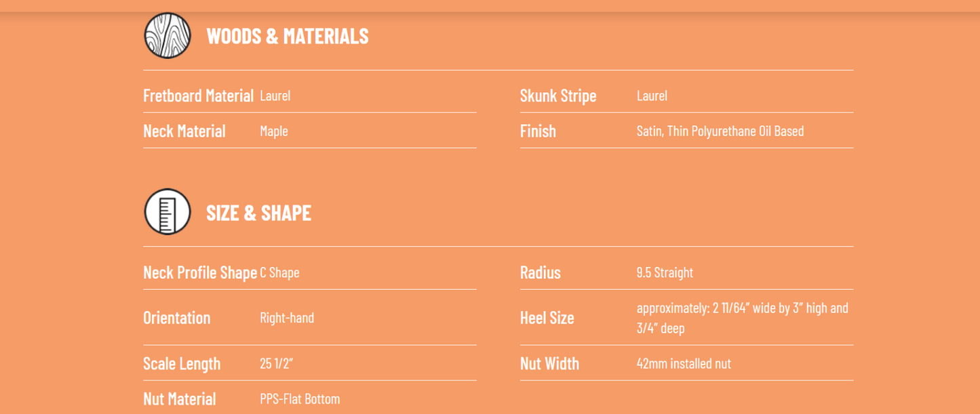Click the wood grain icon

point(168,35)
